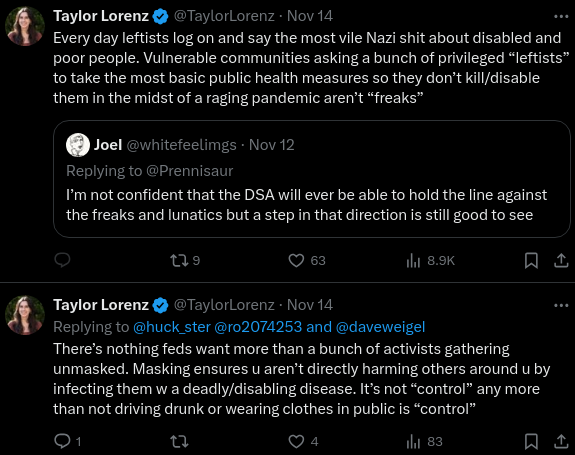The height and width of the screenshot is (455, 575).
Task: Bookmark the first tweet about leftists
Action: [531, 260]
